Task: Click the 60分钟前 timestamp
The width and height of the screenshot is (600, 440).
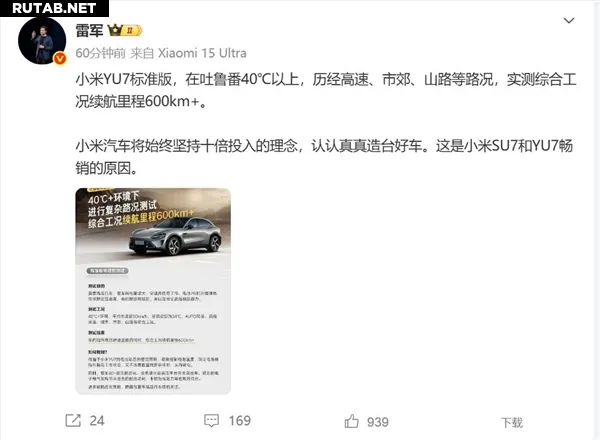Action: tap(100, 53)
